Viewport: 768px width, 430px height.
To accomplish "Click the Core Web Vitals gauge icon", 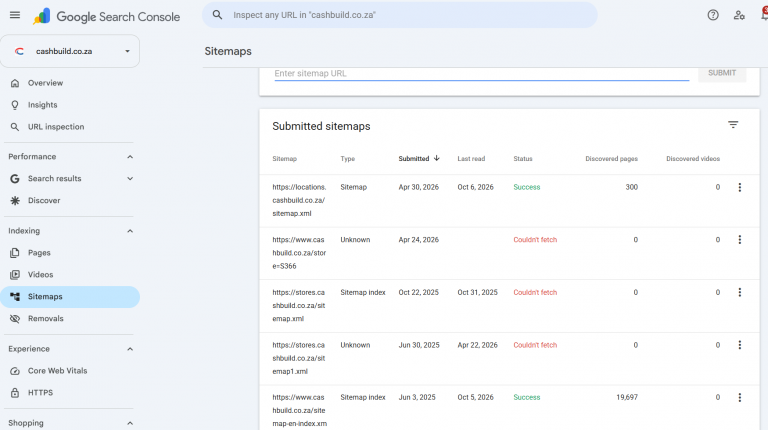I will pyautogui.click(x=15, y=371).
